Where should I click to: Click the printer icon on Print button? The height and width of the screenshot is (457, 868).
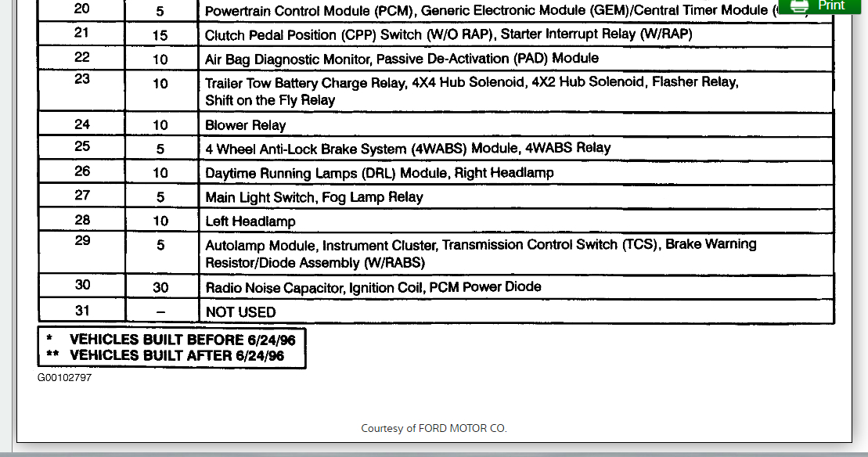click(x=799, y=6)
